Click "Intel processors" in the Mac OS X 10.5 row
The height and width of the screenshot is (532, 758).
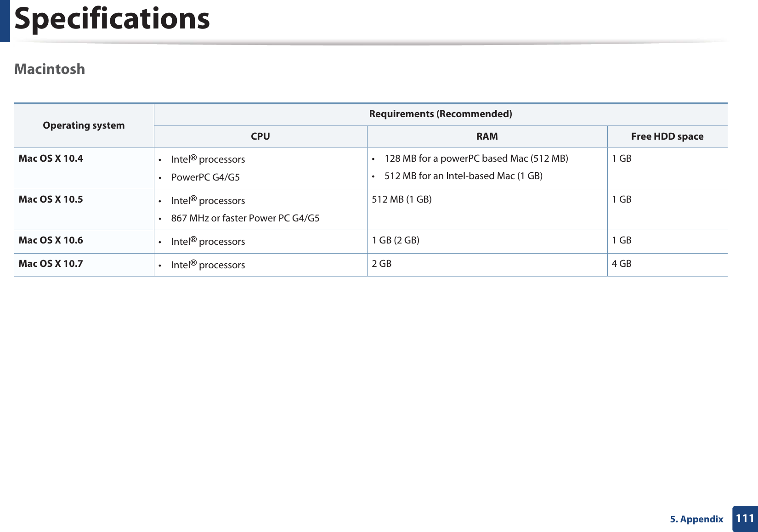pyautogui.click(x=208, y=200)
